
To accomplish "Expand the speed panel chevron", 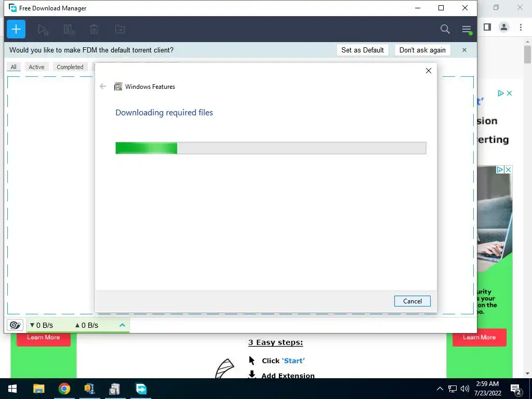I will click(x=122, y=325).
